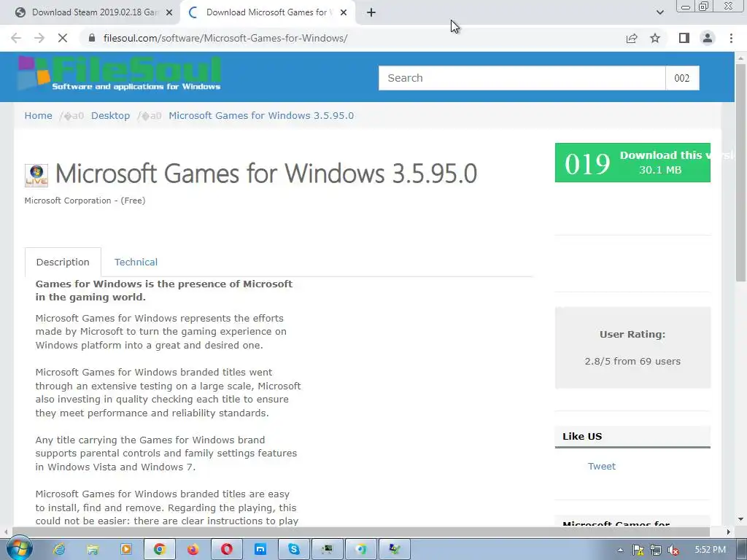Open network status tray icon
747x560 pixels.
(x=656, y=550)
